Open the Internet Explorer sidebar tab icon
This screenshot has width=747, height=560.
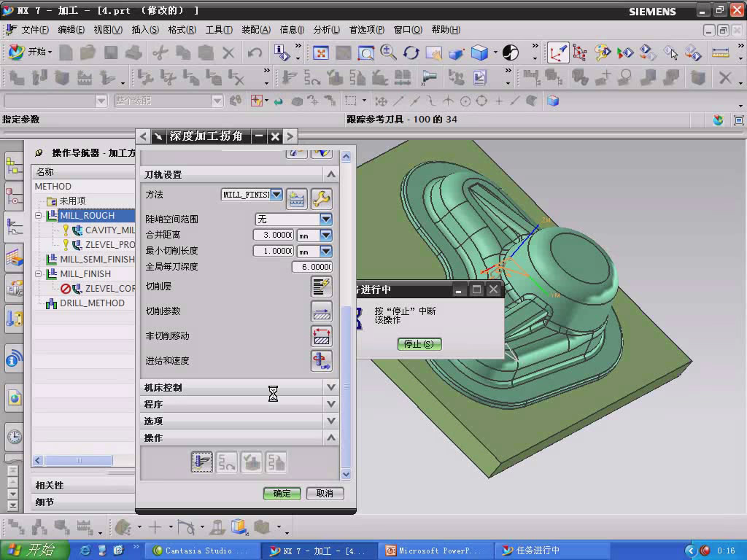pos(15,397)
